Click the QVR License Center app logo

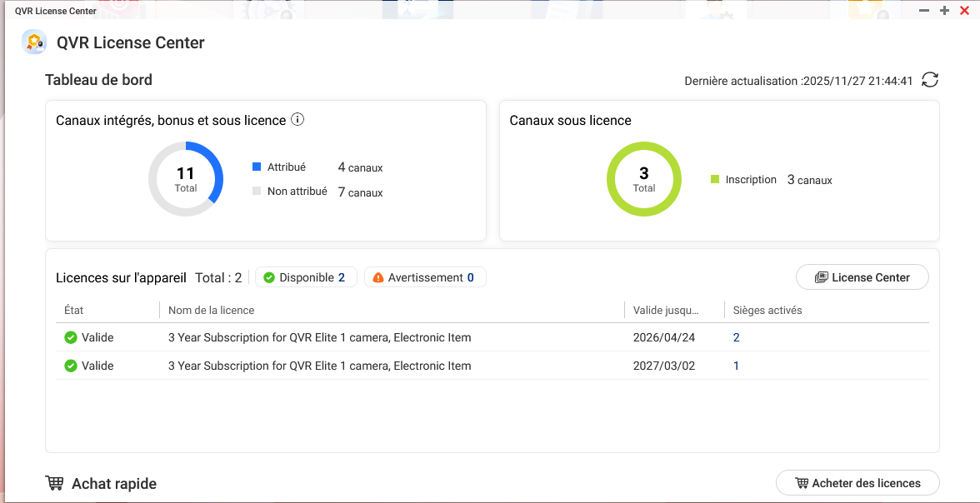[34, 42]
